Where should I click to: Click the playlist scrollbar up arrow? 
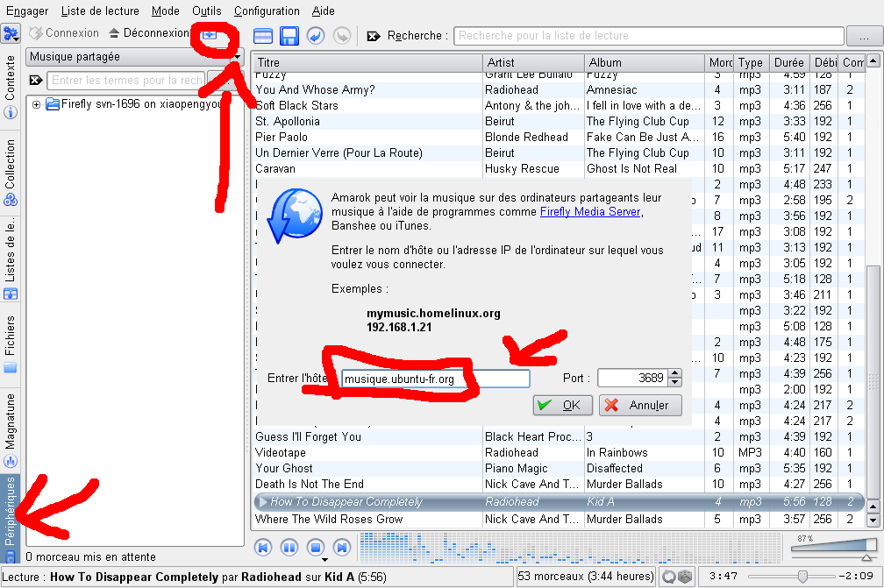tap(873, 60)
